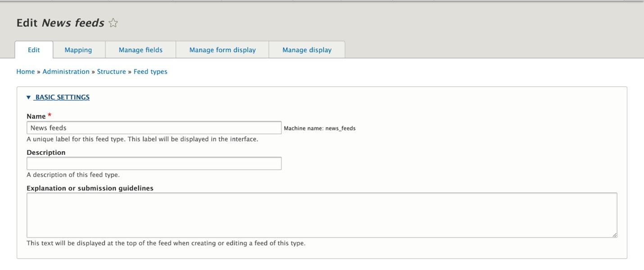This screenshot has height=270, width=644.
Task: Click the textarea resize grip handle
Action: [x=614, y=234]
